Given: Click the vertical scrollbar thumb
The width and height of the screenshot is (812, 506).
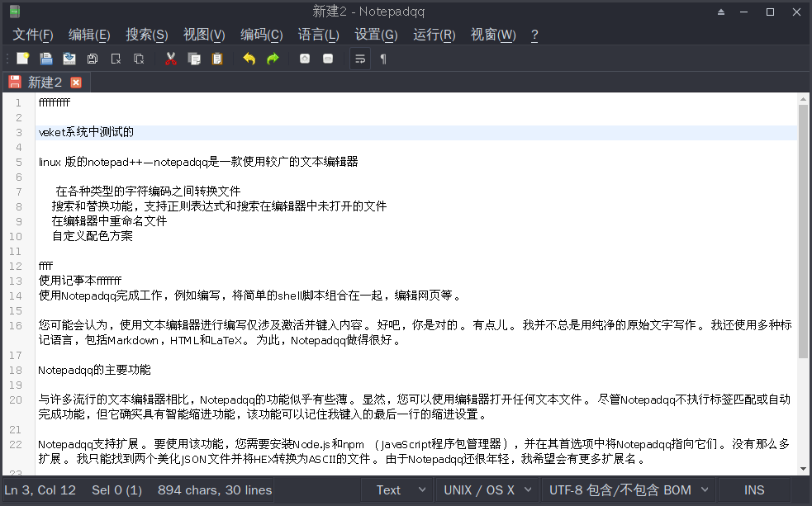Looking at the screenshot, I should (x=803, y=231).
